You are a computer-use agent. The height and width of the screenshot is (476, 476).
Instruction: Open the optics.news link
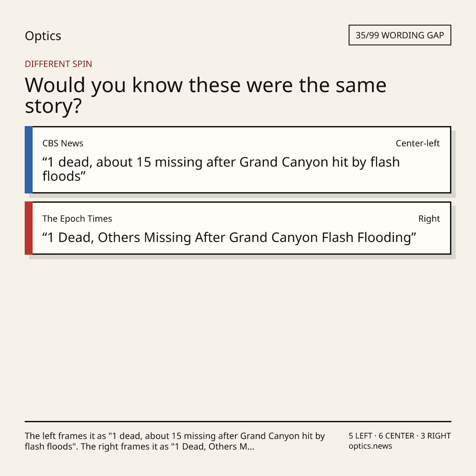tap(370, 446)
